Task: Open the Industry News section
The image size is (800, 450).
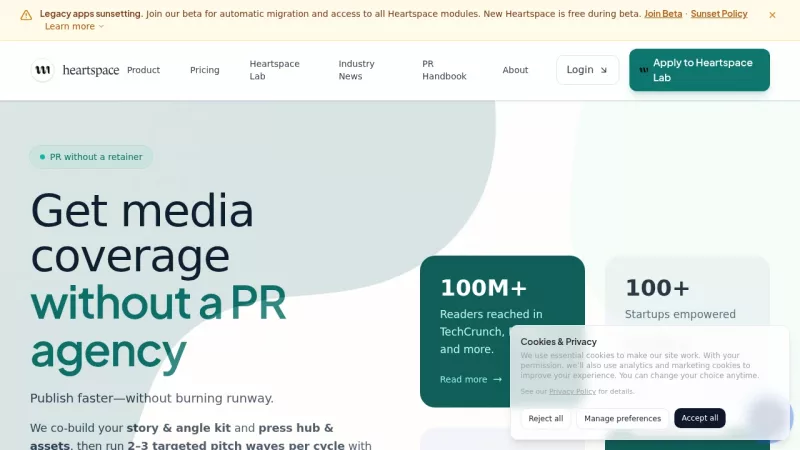Action: [x=356, y=70]
